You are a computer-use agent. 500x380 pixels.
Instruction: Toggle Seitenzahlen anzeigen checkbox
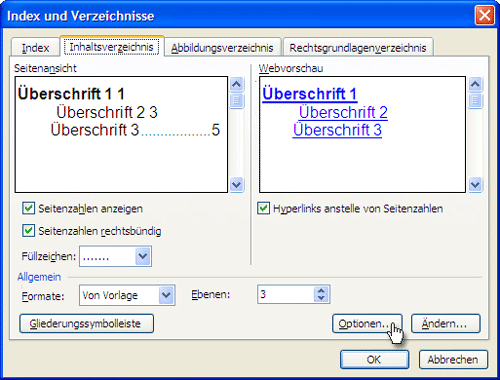point(28,208)
